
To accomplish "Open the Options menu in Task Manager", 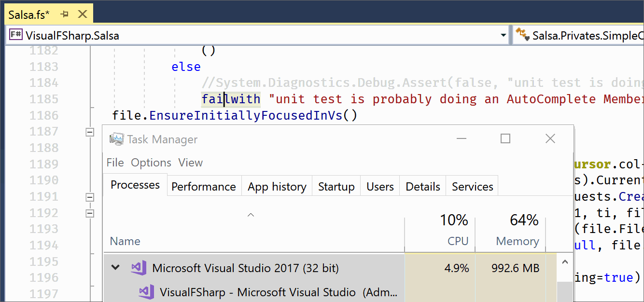I will pos(151,163).
